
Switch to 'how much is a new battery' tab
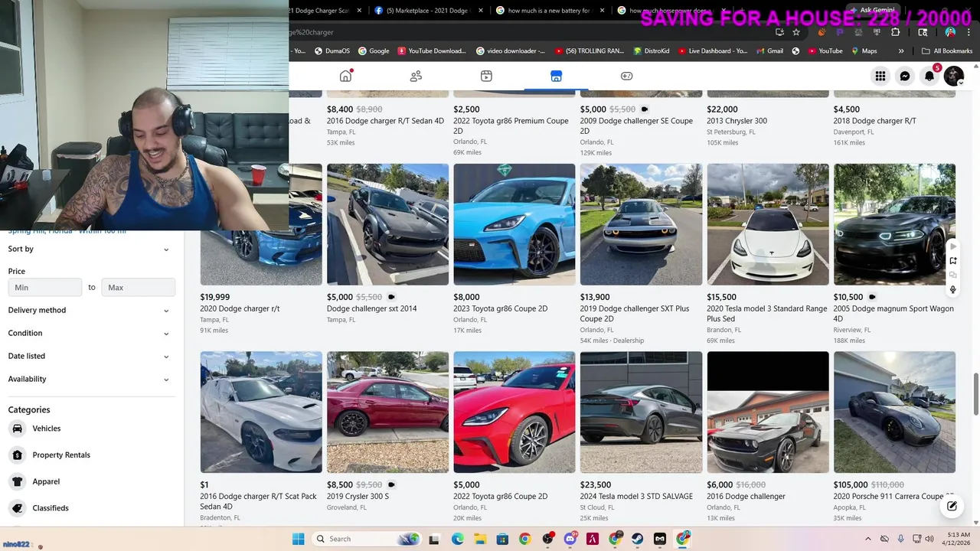tap(551, 11)
